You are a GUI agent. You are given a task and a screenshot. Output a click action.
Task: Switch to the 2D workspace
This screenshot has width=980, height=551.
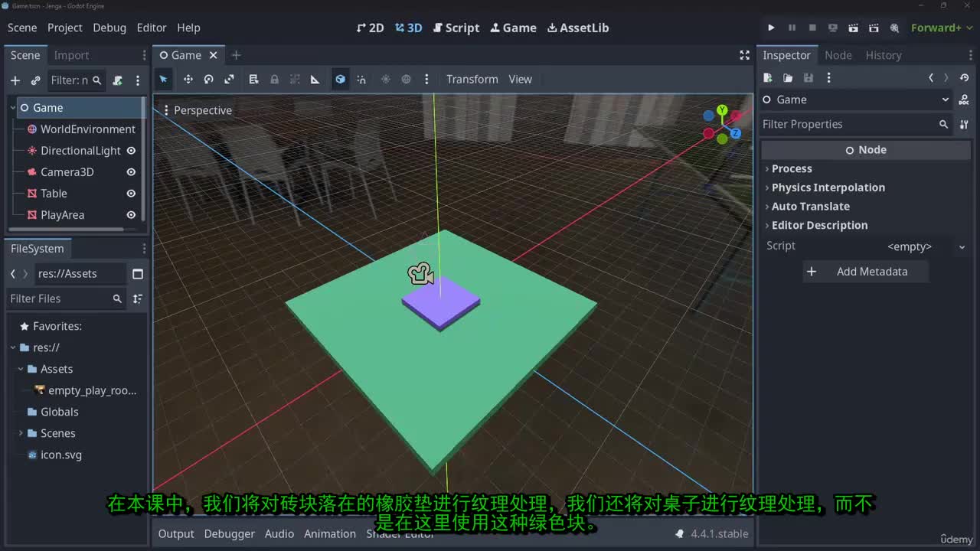tap(371, 28)
